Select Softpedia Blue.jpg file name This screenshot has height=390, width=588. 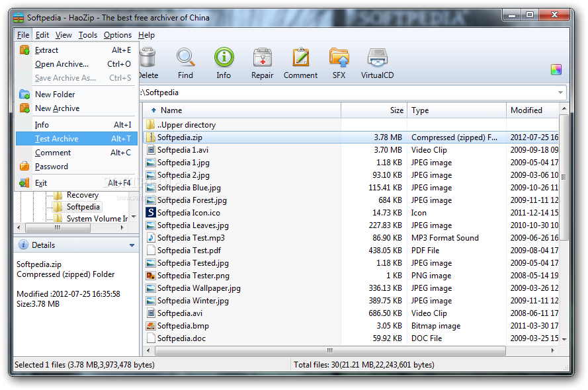click(189, 187)
